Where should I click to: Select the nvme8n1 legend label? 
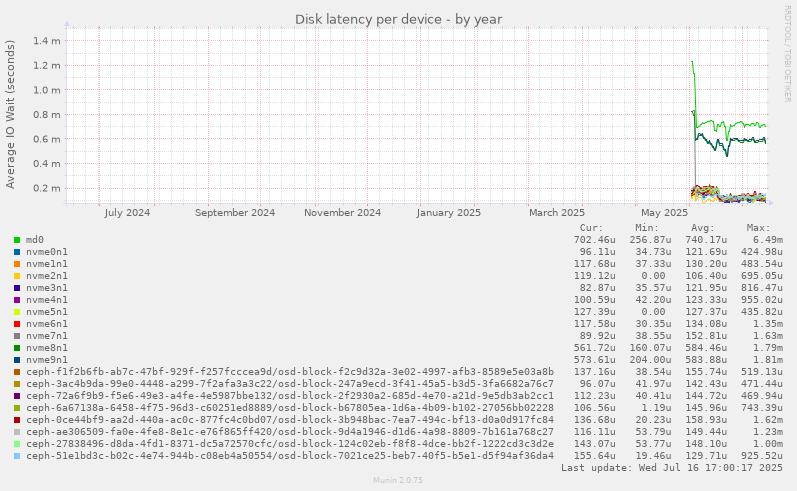[47, 348]
